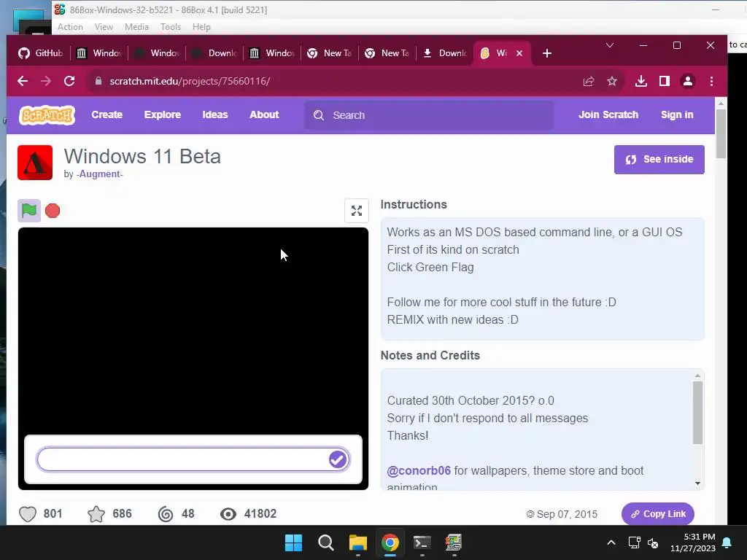Click the red stop sign button
Viewport: 747px width, 560px height.
tap(53, 211)
